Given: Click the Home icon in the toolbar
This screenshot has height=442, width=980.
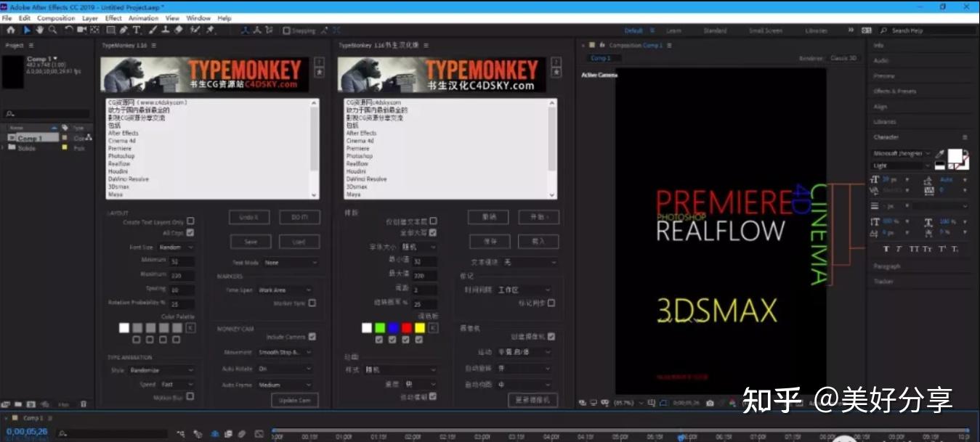Looking at the screenshot, I should [10, 30].
